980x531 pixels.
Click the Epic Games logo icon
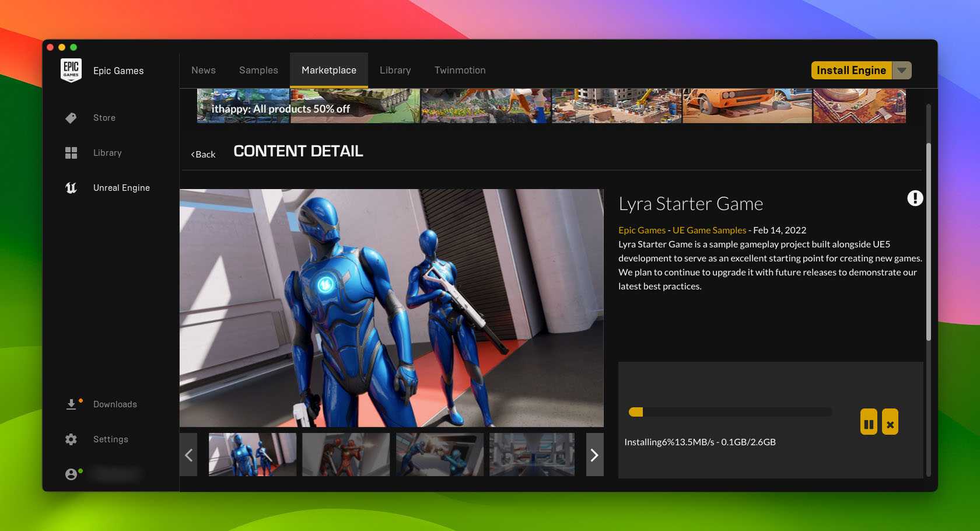71,70
